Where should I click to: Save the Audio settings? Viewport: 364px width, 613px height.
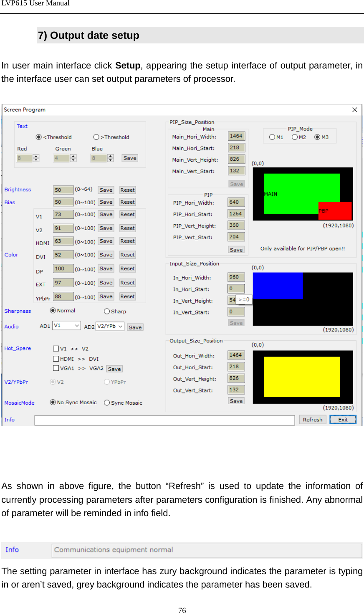(x=135, y=327)
